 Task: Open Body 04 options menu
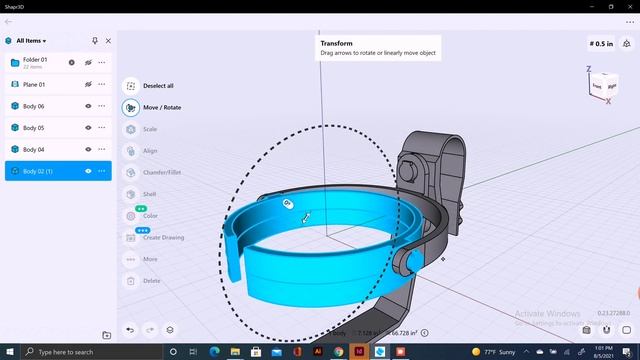point(102,149)
